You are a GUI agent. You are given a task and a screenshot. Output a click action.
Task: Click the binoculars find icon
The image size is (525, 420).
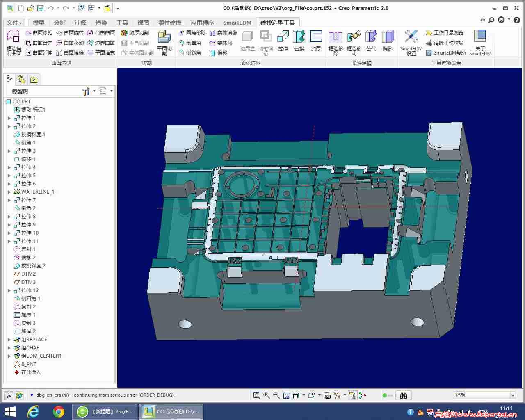click(x=404, y=395)
